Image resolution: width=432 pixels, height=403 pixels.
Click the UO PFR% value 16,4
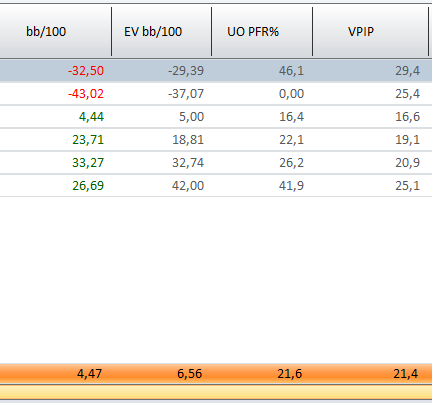[291, 117]
